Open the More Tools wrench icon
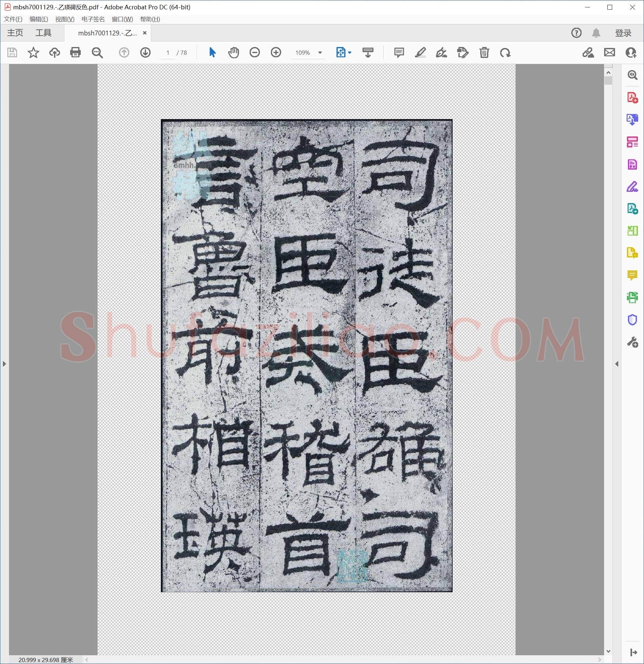 click(632, 342)
